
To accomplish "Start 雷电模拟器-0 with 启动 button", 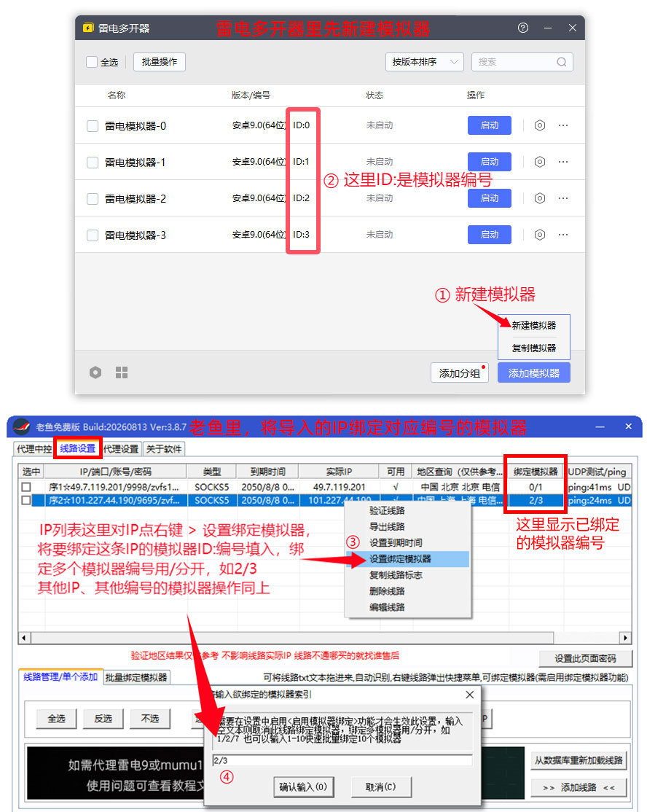I will tap(489, 125).
